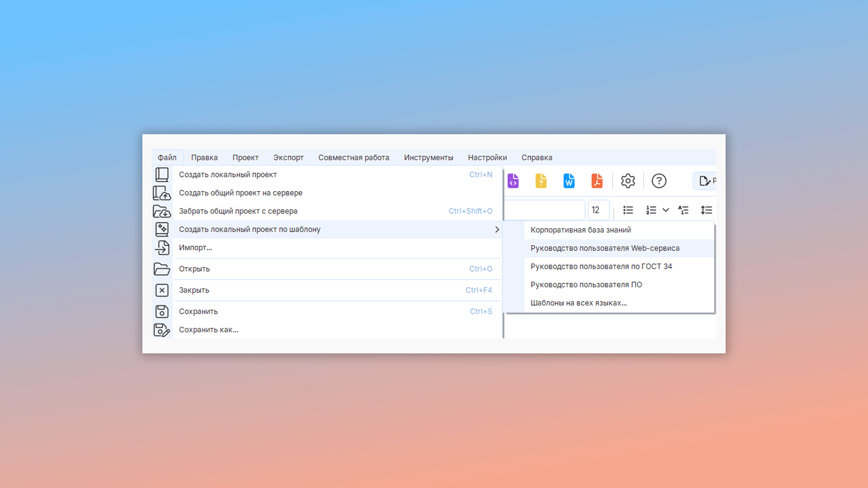Click the blue Word document export icon

pos(569,181)
